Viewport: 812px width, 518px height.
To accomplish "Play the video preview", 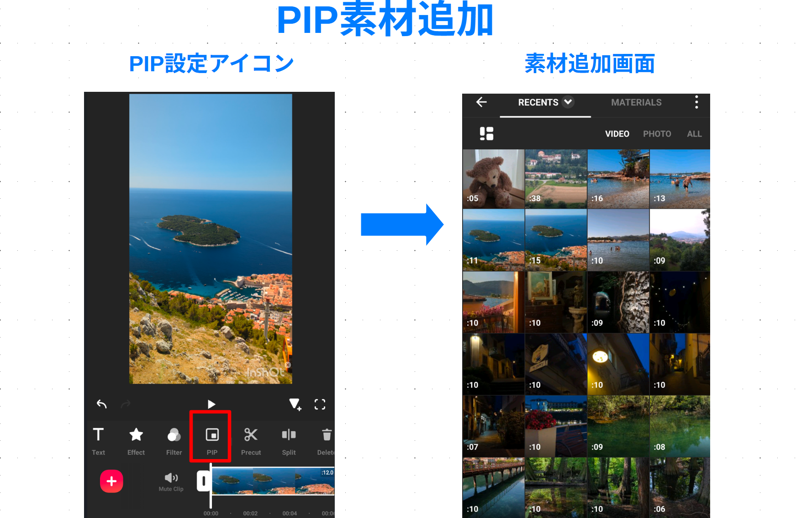I will coord(211,404).
